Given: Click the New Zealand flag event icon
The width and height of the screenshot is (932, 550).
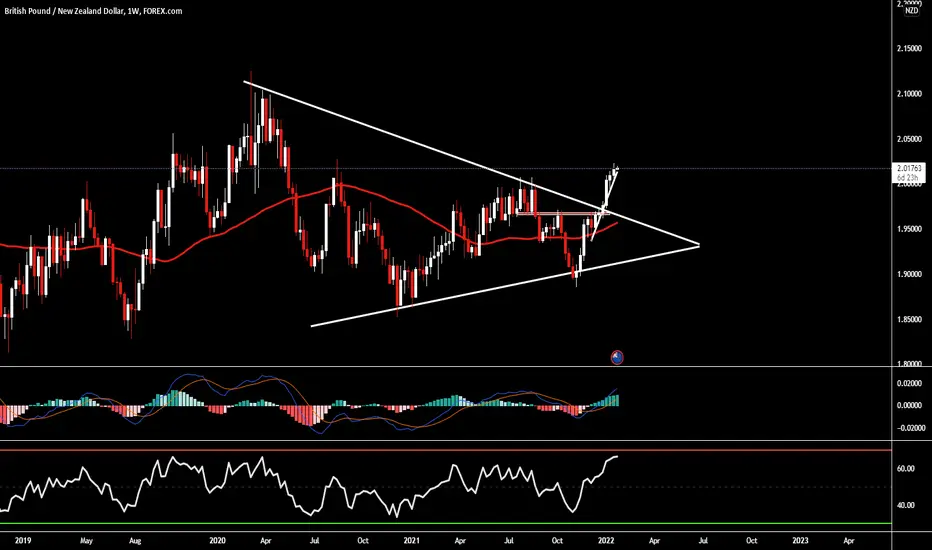Looking at the screenshot, I should (x=617, y=357).
